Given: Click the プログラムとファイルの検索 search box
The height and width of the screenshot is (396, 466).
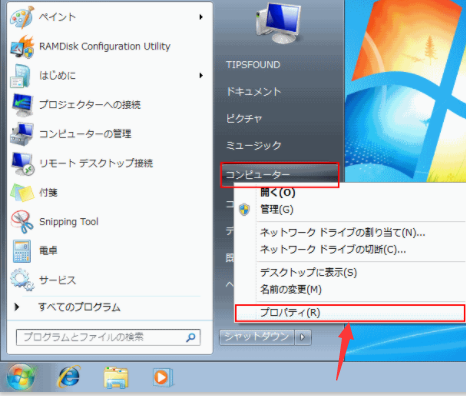Looking at the screenshot, I should [x=108, y=337].
